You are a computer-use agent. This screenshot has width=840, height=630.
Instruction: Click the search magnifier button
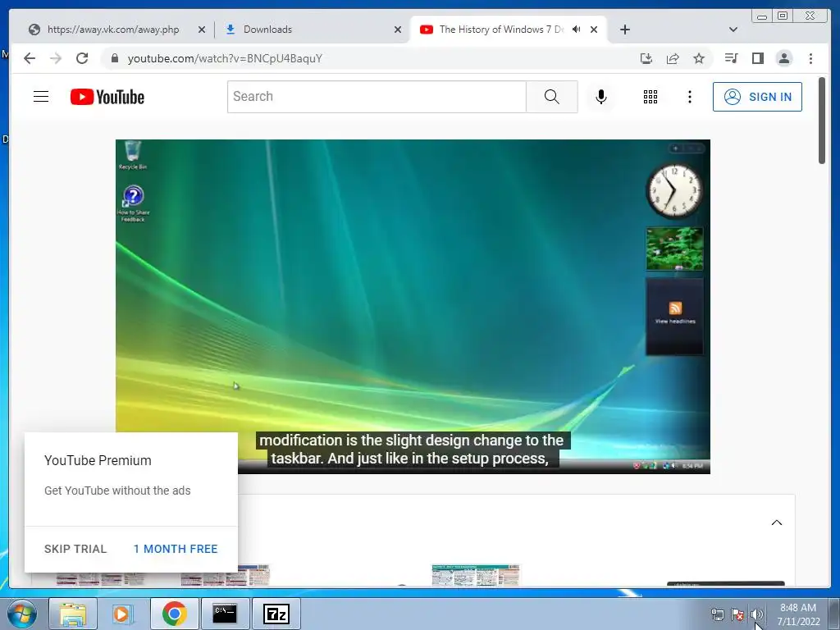(x=552, y=97)
